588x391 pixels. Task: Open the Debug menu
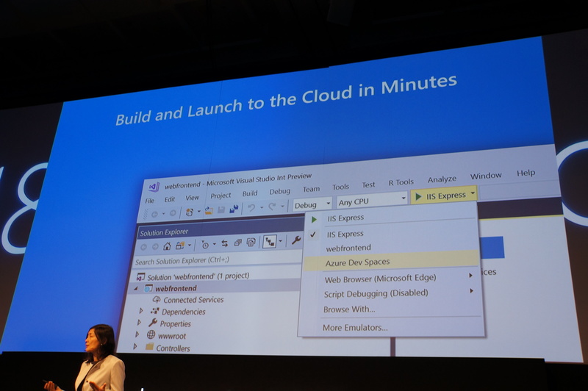[x=280, y=191]
